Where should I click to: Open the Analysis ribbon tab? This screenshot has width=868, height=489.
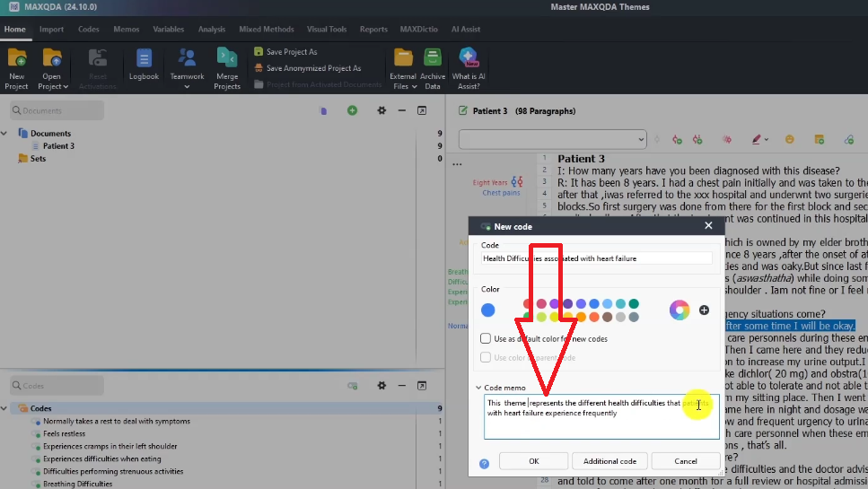[x=212, y=30]
